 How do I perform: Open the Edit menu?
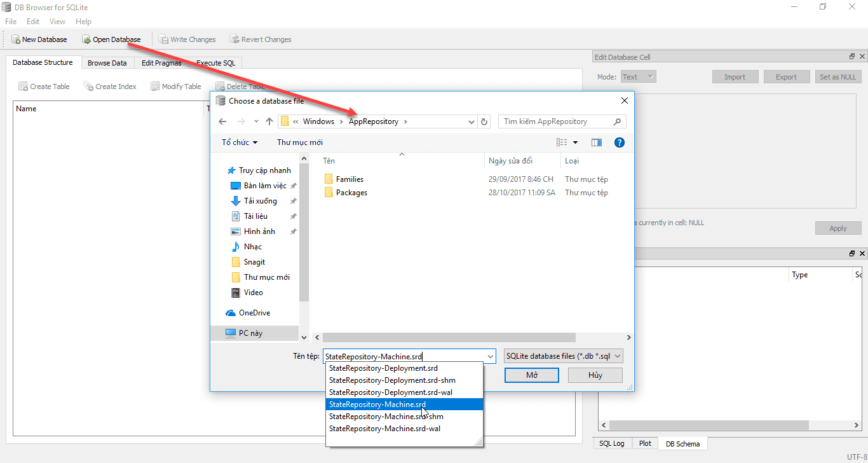(33, 22)
